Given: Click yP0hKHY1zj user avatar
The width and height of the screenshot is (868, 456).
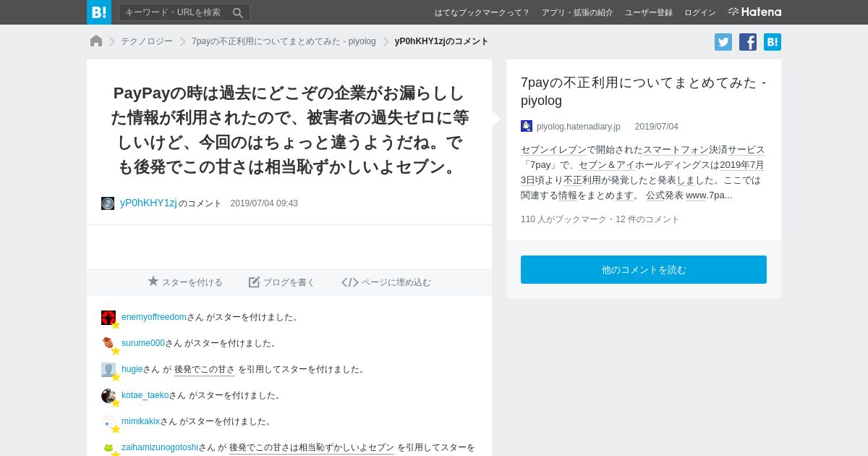Looking at the screenshot, I should [x=108, y=203].
